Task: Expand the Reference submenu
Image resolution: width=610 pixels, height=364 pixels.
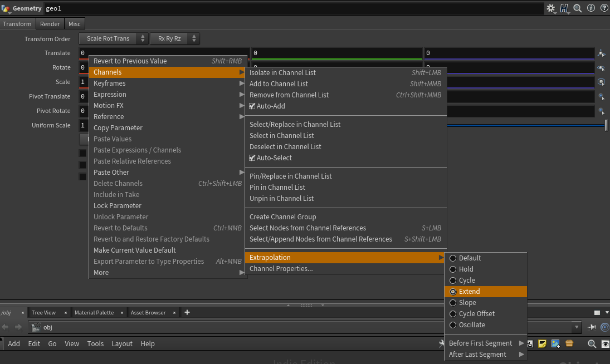Action: tap(168, 116)
